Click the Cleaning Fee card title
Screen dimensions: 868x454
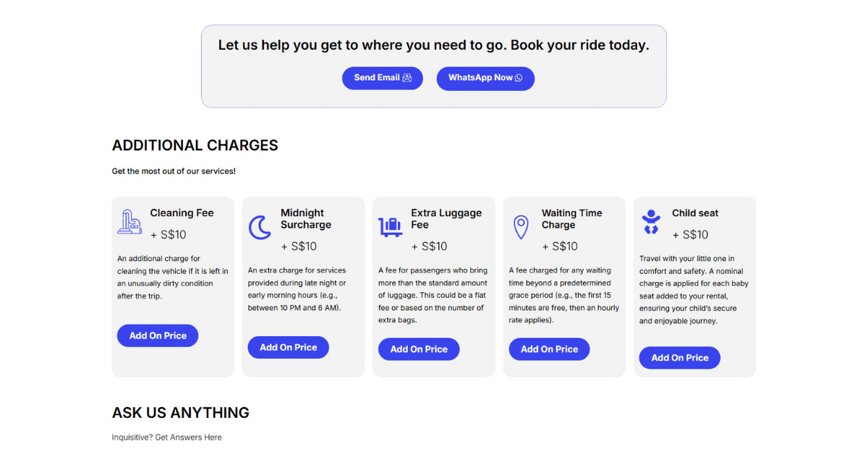coord(182,213)
